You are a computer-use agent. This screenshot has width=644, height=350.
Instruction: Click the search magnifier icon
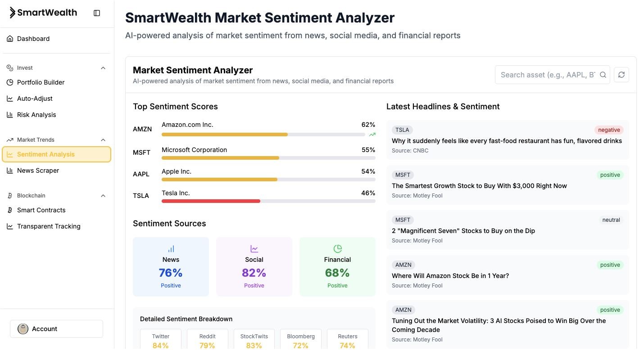(603, 75)
